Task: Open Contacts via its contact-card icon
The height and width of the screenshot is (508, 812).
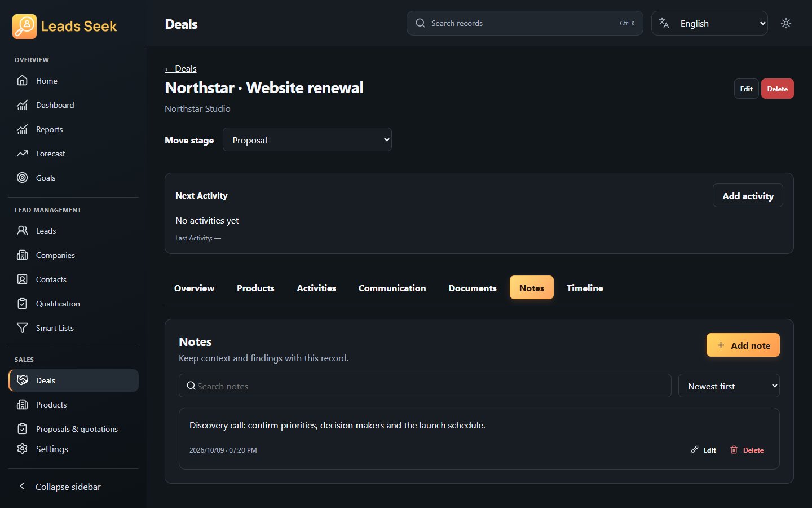Action: click(22, 279)
